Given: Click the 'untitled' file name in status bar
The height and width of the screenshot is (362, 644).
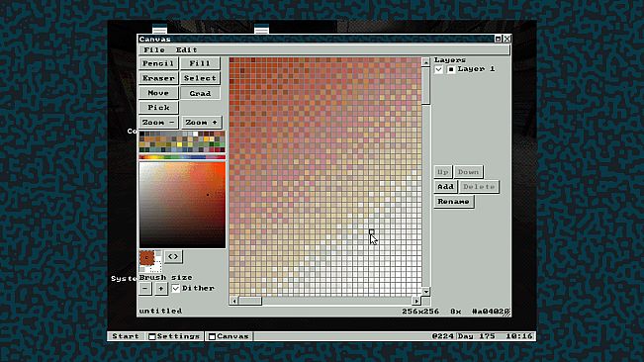Looking at the screenshot, I should tap(160, 311).
